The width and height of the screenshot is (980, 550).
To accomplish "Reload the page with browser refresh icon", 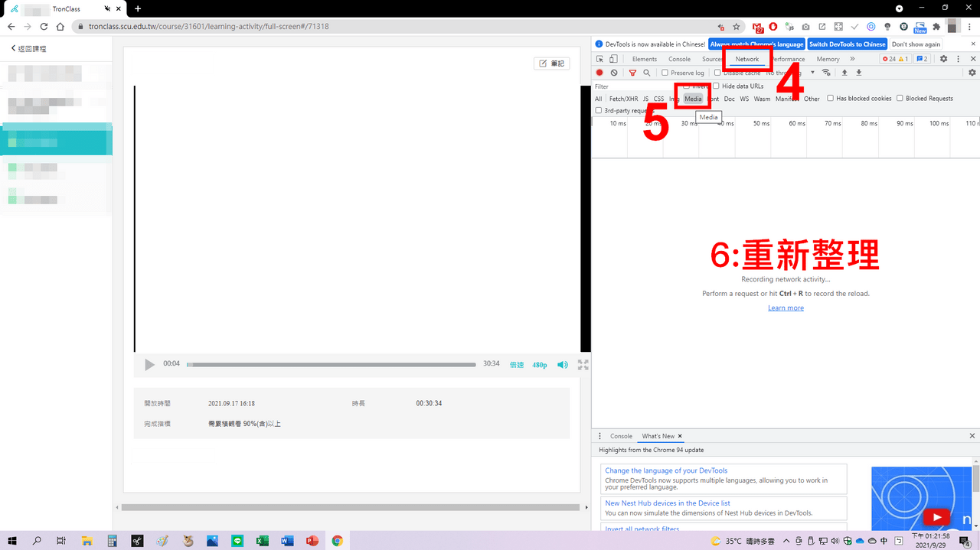I will 44,26.
